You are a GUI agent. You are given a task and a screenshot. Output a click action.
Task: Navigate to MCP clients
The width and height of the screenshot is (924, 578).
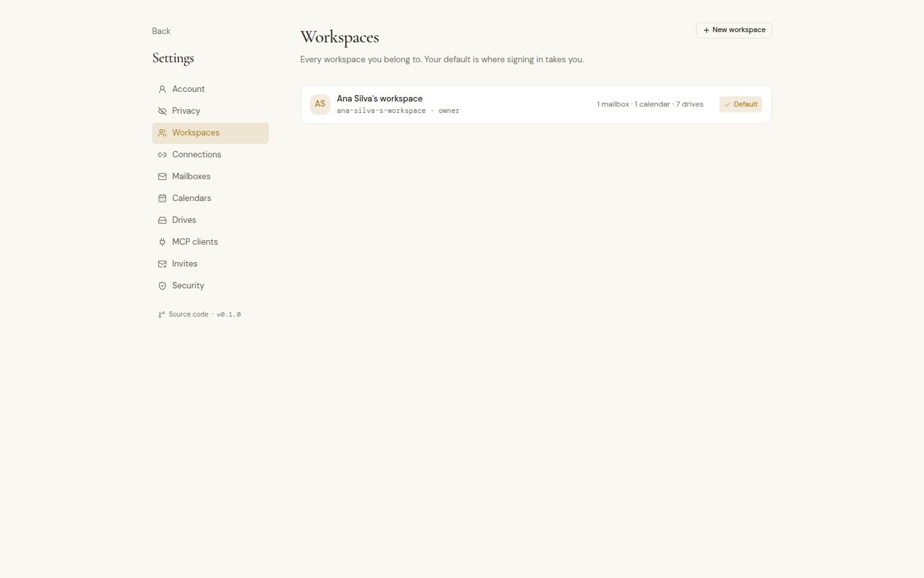210,242
